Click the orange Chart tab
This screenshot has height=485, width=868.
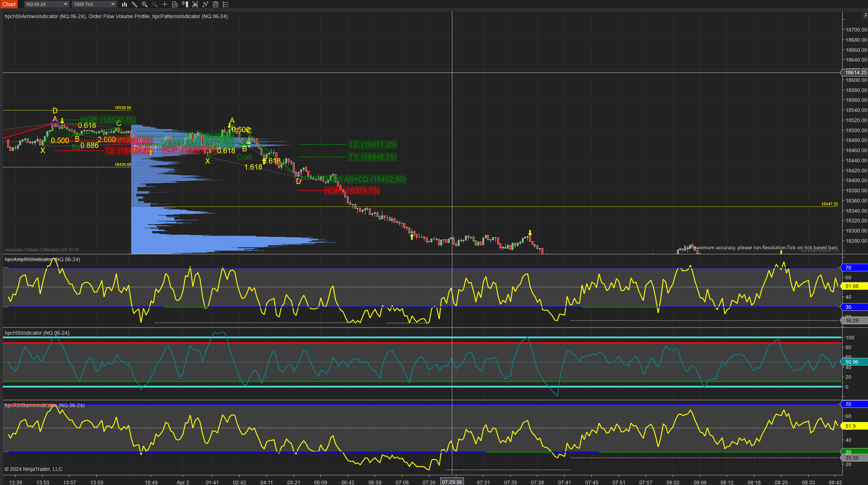coord(9,4)
